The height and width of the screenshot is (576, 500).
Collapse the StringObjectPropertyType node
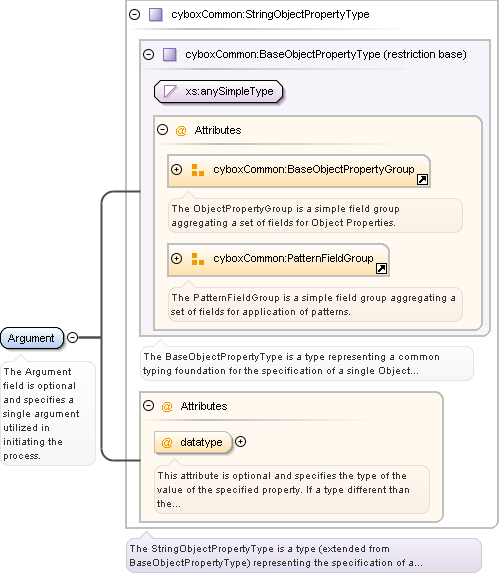tap(135, 14)
